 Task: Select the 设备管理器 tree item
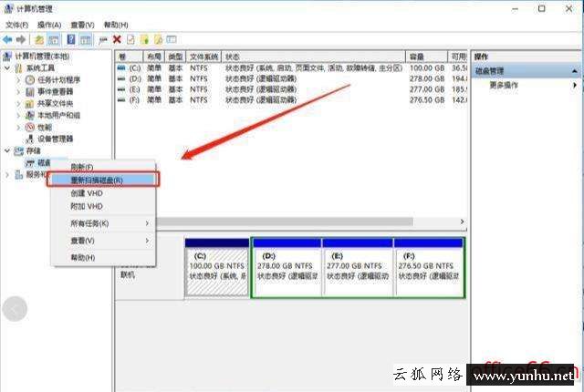[49, 139]
